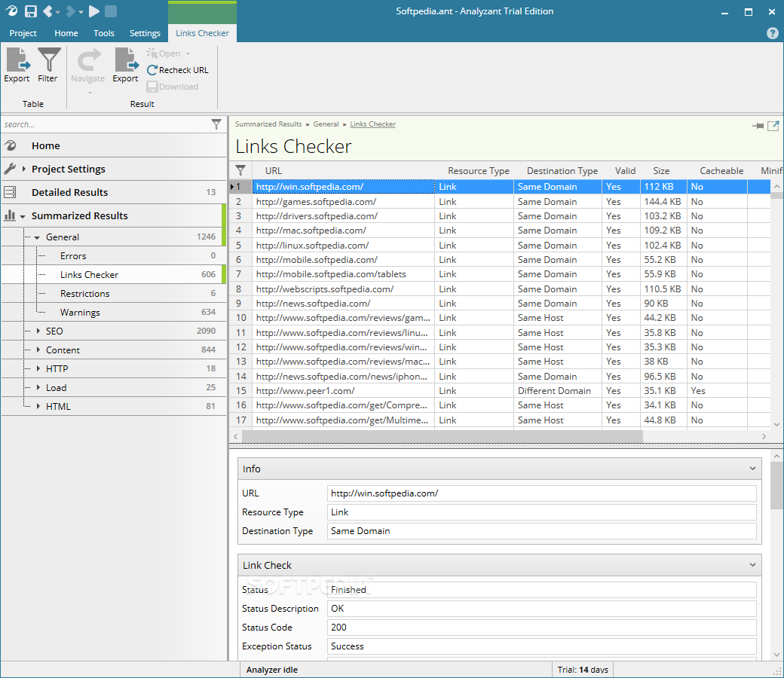Save project with floppy disk icon
Screen dimensions: 784x678
click(x=31, y=11)
